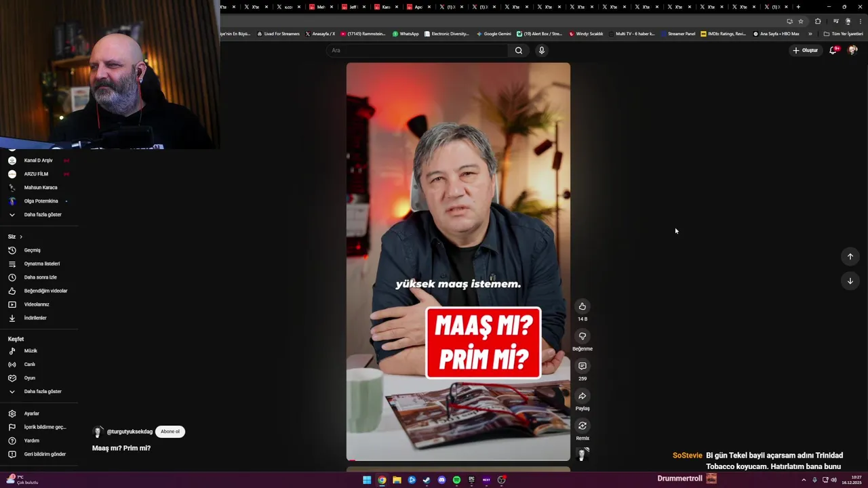The image size is (868, 488).
Task: Open Discord from taskbar
Action: [x=441, y=480]
